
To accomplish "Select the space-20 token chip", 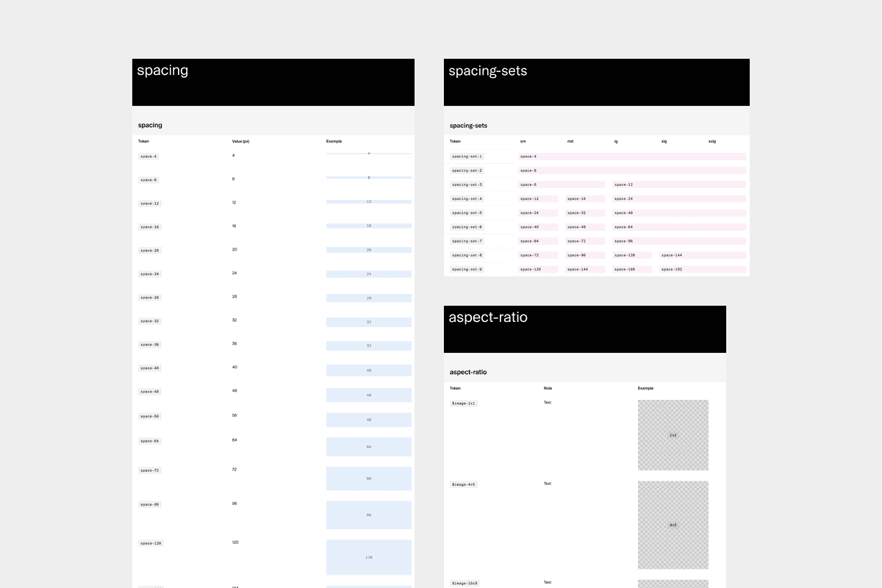I will pyautogui.click(x=149, y=251).
